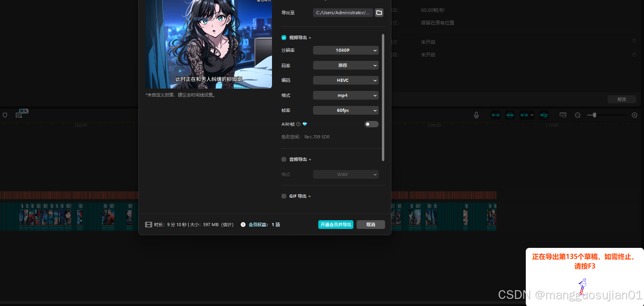Click the 开通会员并导出 button
The image size is (644, 306).
336,225
